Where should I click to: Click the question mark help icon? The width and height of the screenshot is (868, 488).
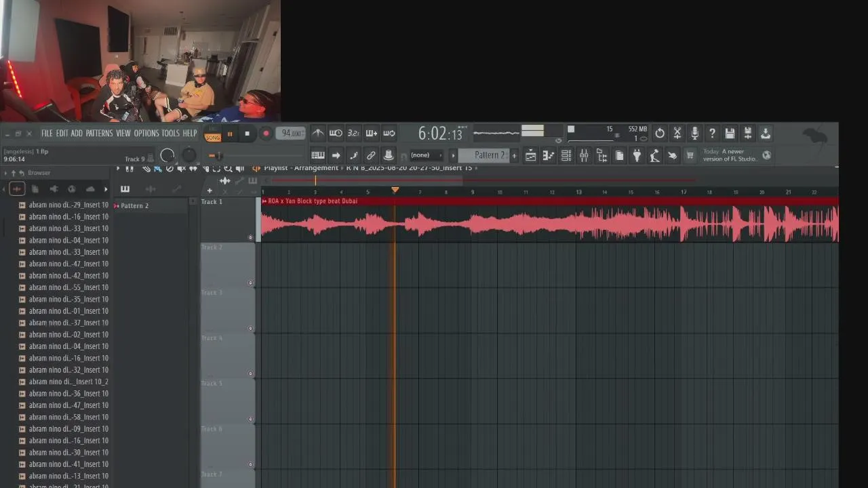point(712,134)
